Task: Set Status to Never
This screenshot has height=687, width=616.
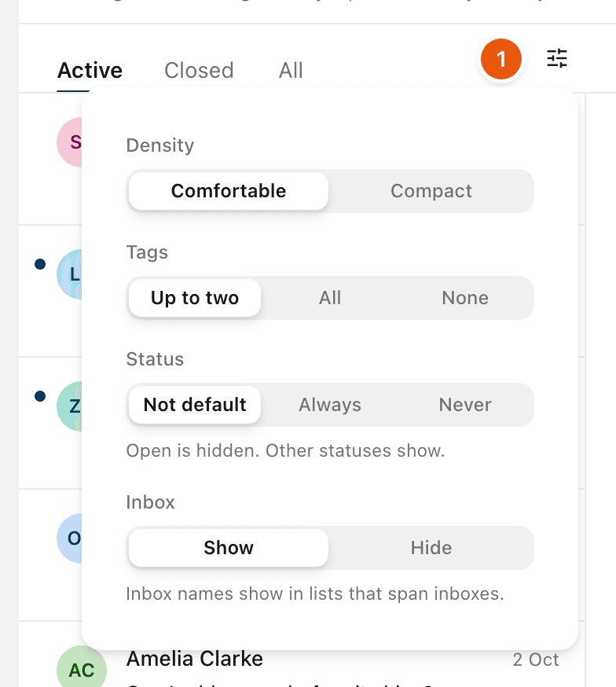Action: coord(465,405)
